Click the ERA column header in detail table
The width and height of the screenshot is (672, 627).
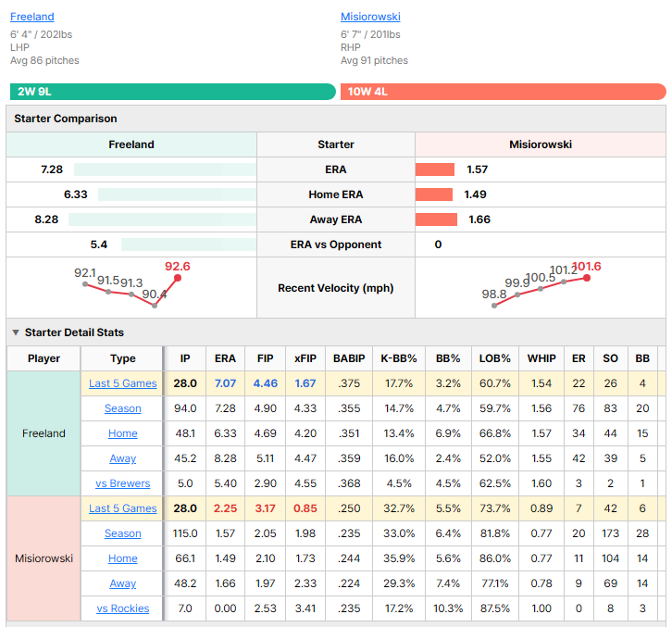(x=225, y=358)
